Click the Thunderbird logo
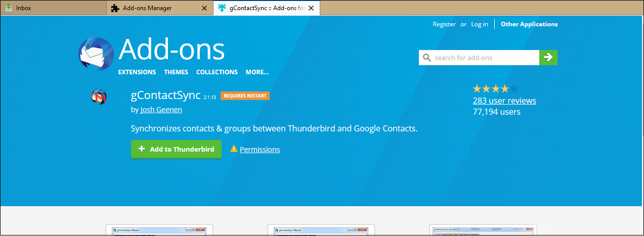 97,54
